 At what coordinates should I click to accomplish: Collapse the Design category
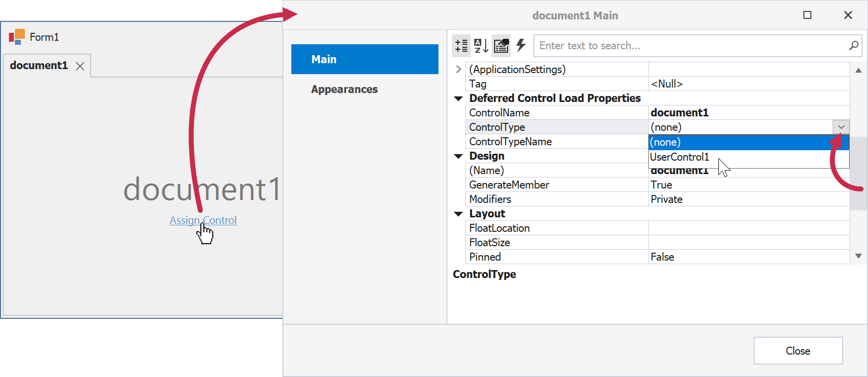458,156
